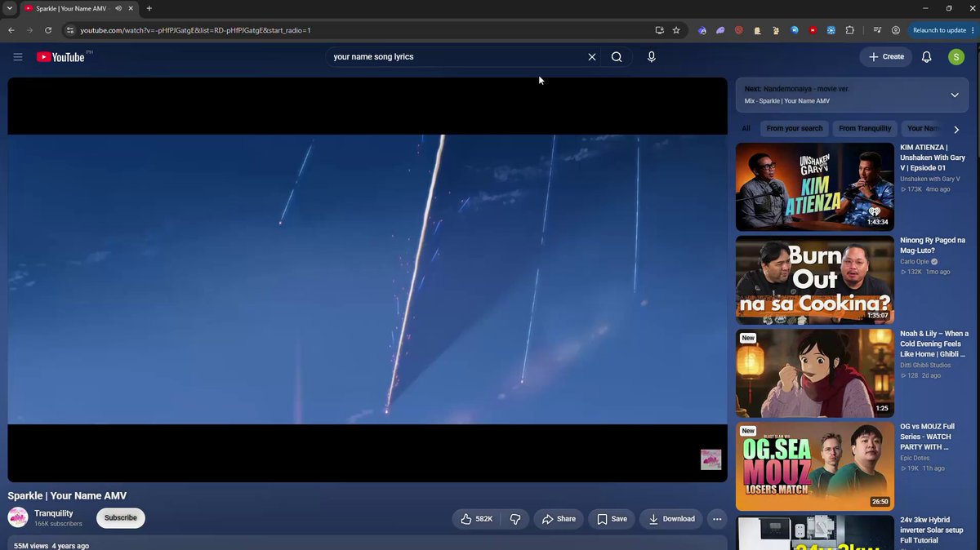980x550 pixels.
Task: Save the video to a playlist
Action: pyautogui.click(x=612, y=519)
